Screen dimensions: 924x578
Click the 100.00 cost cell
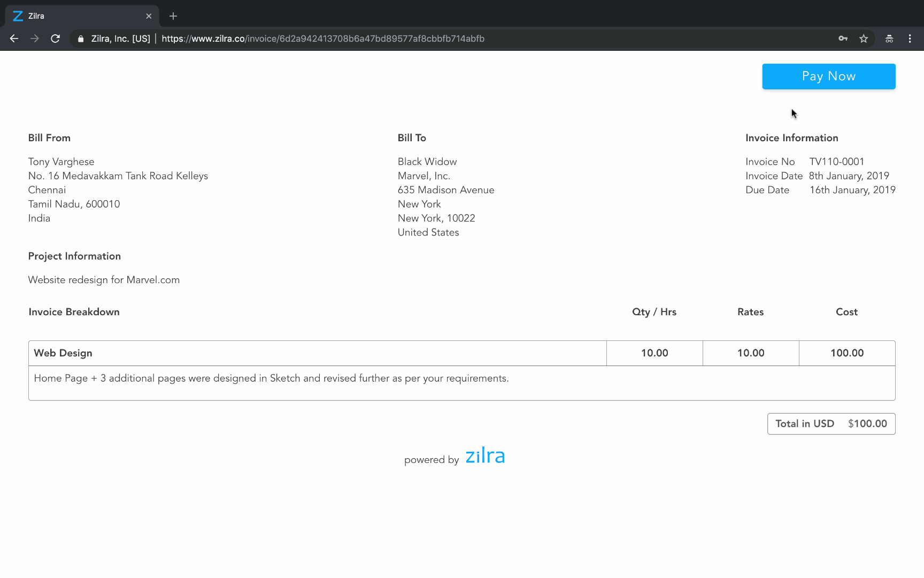pos(847,353)
